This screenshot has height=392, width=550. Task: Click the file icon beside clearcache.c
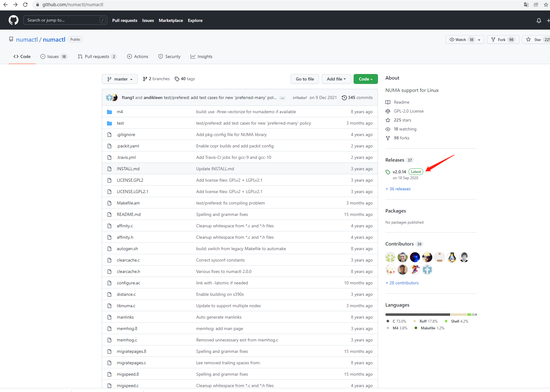(109, 260)
